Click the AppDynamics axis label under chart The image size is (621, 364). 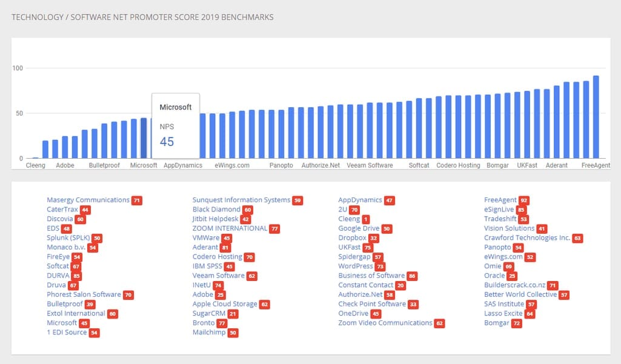[183, 165]
